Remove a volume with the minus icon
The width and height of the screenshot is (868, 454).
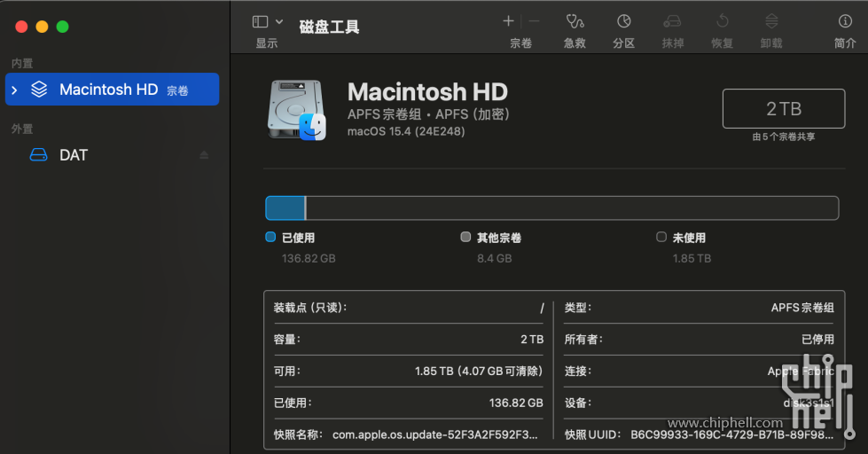click(535, 21)
